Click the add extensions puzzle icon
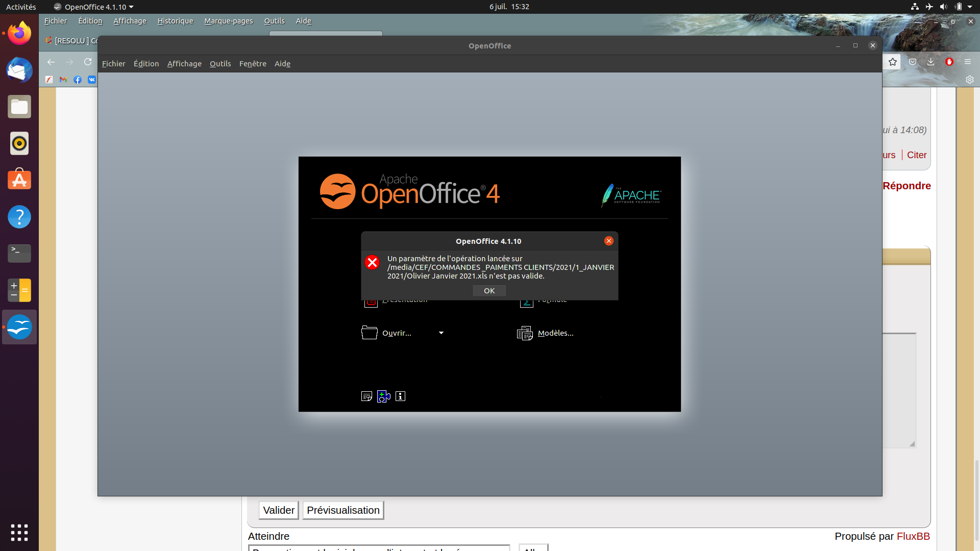 (383, 396)
